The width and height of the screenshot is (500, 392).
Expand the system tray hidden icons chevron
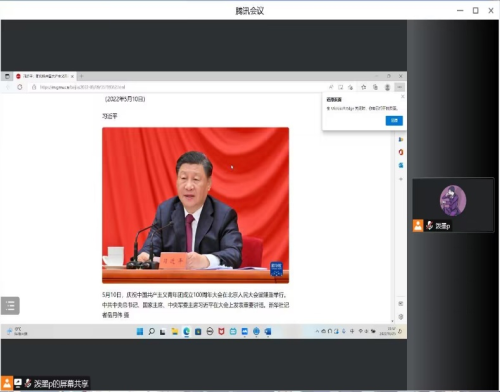click(x=317, y=331)
